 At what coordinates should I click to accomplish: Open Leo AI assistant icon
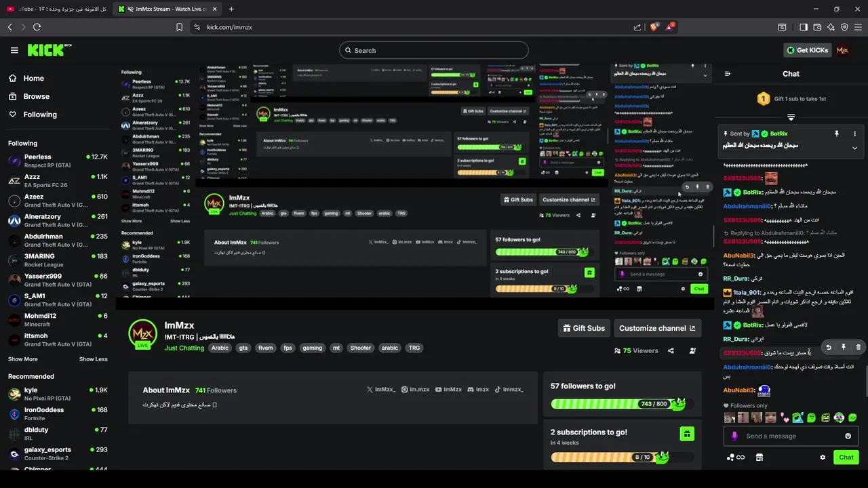pyautogui.click(x=831, y=27)
